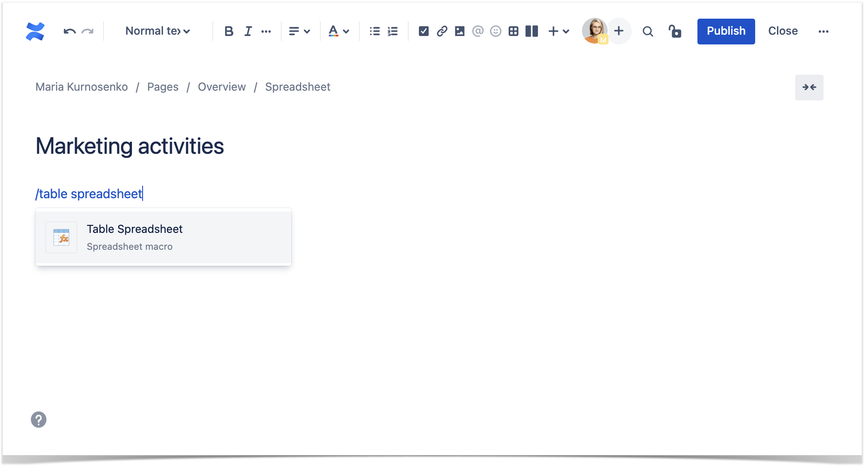Click the redo arrow icon
Screen dimensions: 868x468
click(88, 31)
